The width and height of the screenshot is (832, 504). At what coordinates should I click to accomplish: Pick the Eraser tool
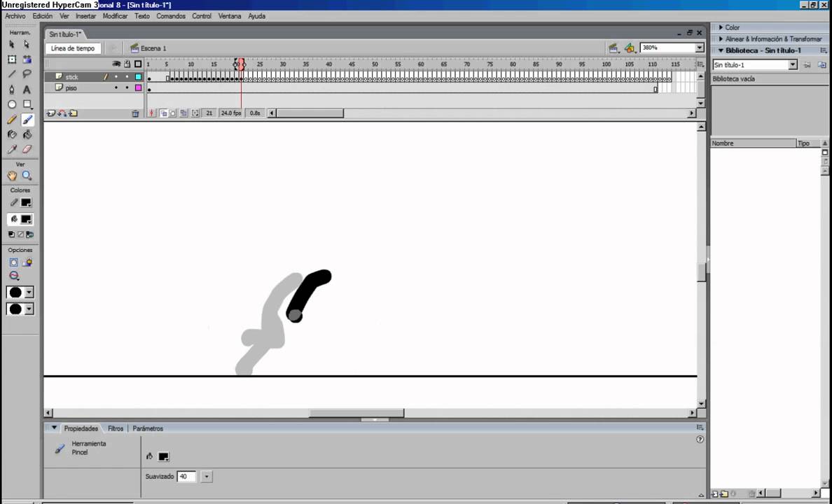point(27,150)
